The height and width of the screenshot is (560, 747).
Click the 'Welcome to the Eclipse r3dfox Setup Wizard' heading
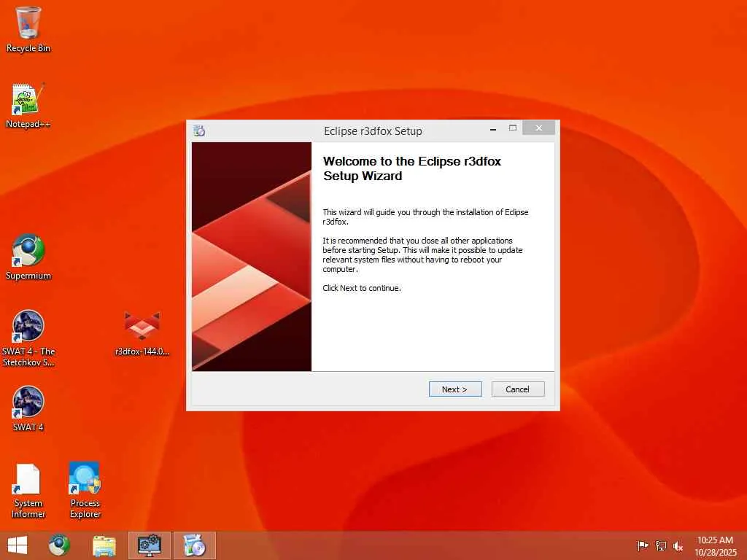click(x=412, y=168)
